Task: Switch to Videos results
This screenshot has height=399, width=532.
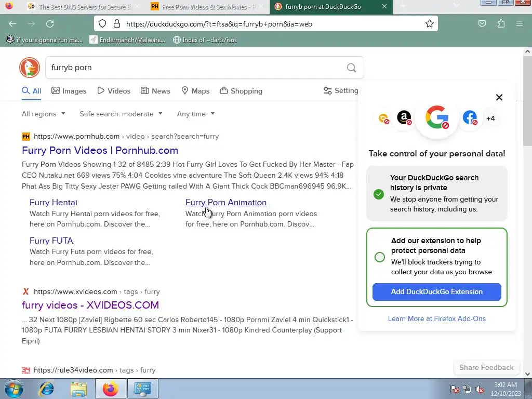Action: click(114, 91)
